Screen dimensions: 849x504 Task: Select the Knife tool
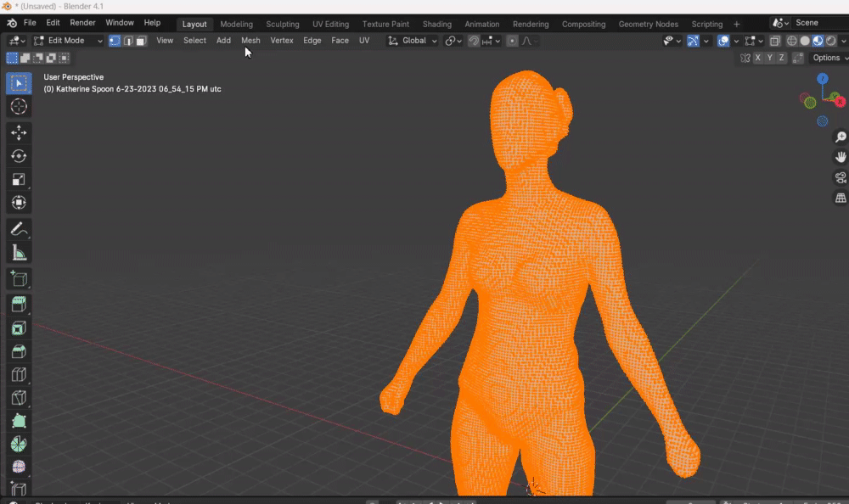point(19,398)
